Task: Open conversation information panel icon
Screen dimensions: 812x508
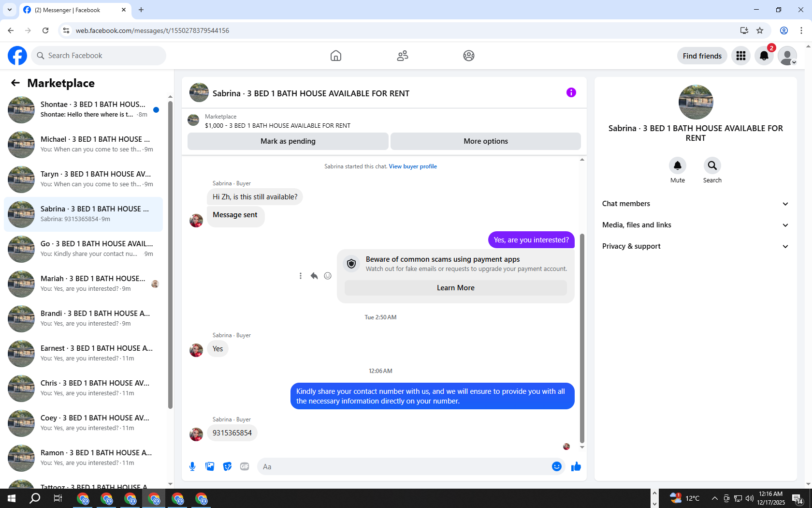Action: coord(571,92)
